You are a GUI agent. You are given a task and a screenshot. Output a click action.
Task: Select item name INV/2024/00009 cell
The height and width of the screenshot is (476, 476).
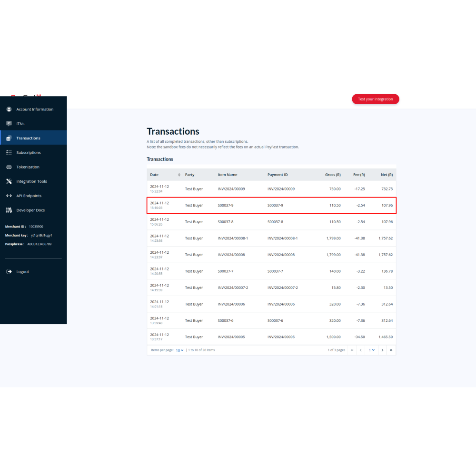pos(231,189)
